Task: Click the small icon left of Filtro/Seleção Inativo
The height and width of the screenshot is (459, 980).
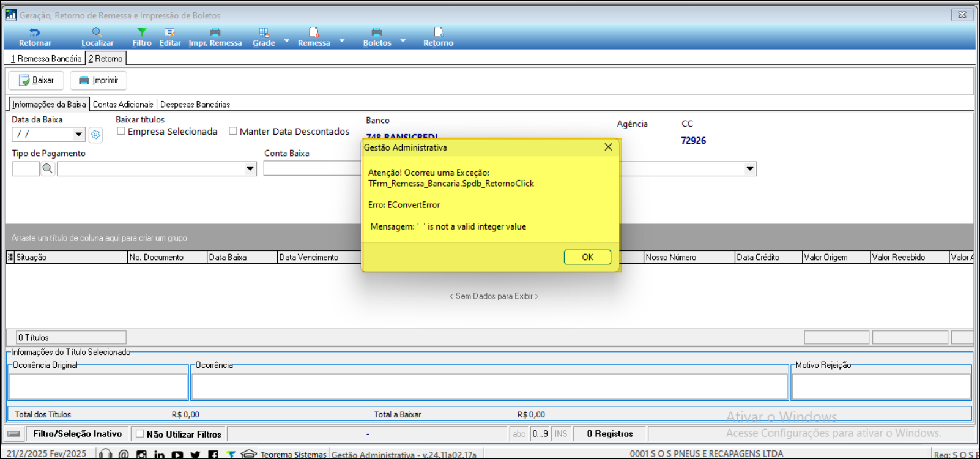Action: (13, 434)
